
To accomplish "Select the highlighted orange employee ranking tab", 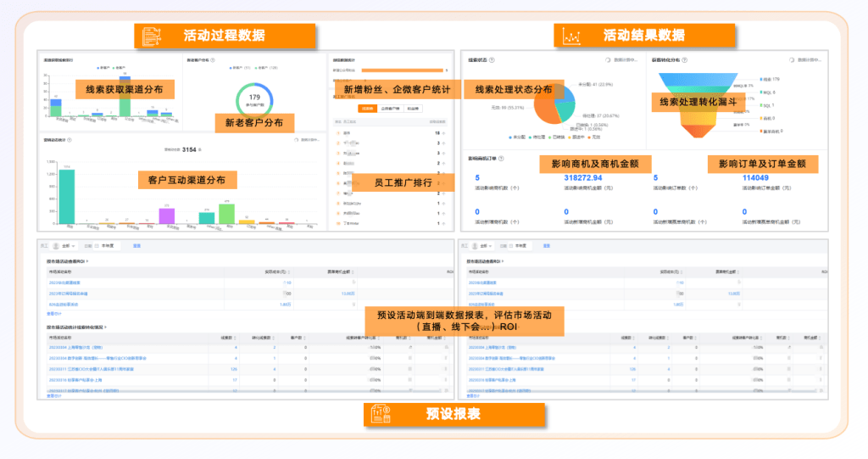I will tap(367, 109).
